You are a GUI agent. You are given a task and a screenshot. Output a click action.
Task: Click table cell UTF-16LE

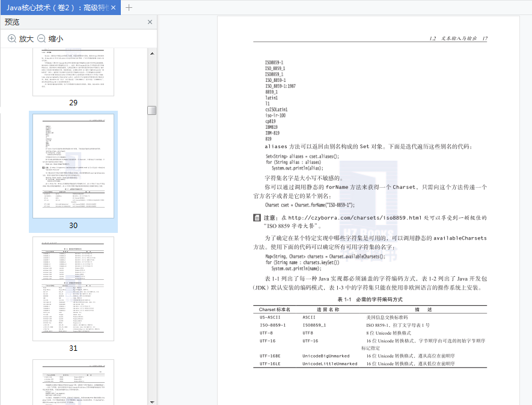pyautogui.click(x=270, y=364)
